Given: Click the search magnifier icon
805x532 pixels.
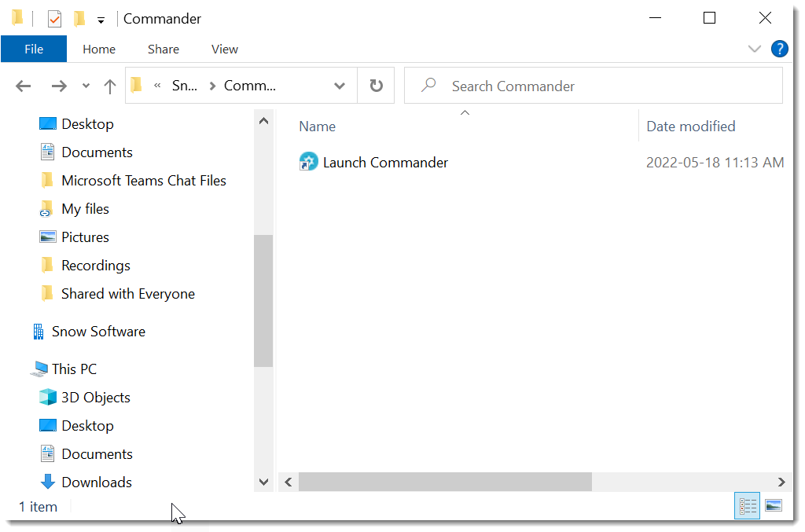Looking at the screenshot, I should (x=428, y=85).
